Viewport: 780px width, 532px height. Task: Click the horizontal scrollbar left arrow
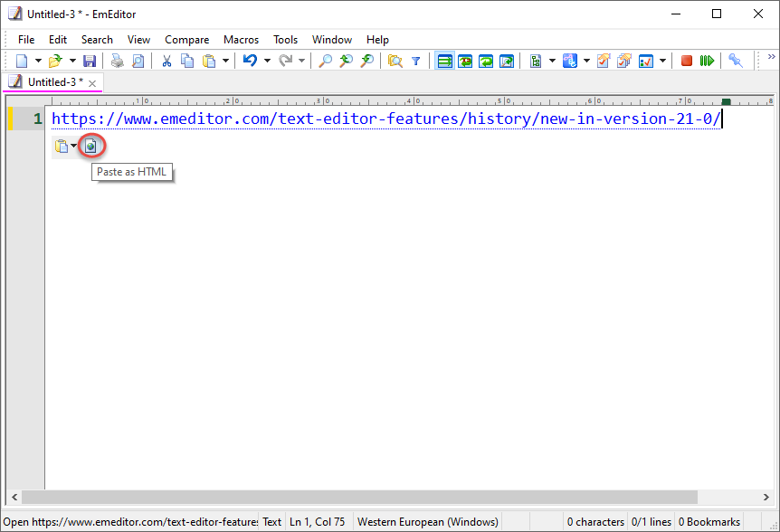click(14, 497)
